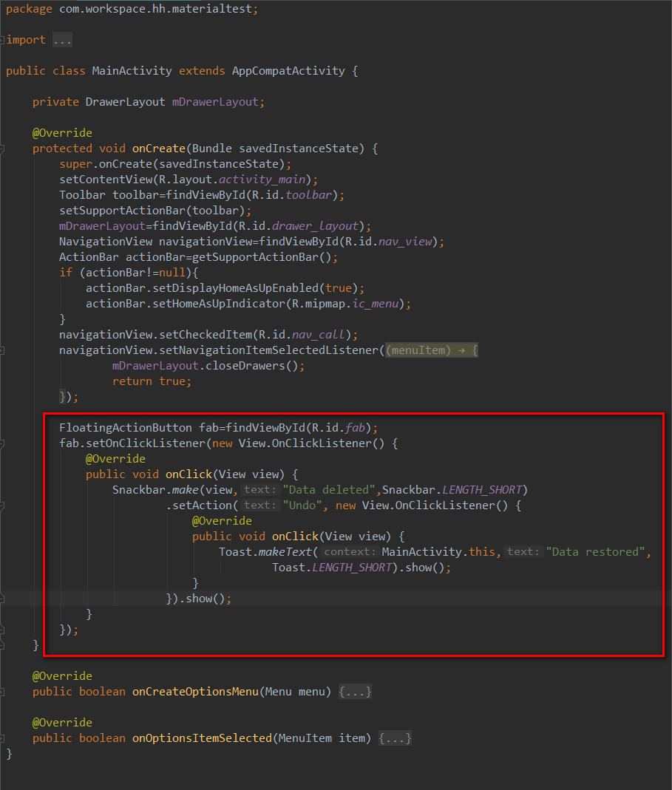This screenshot has width=672, height=790.
Task: Click 'Snackbar' in Snackbar.make call
Action: 139,490
